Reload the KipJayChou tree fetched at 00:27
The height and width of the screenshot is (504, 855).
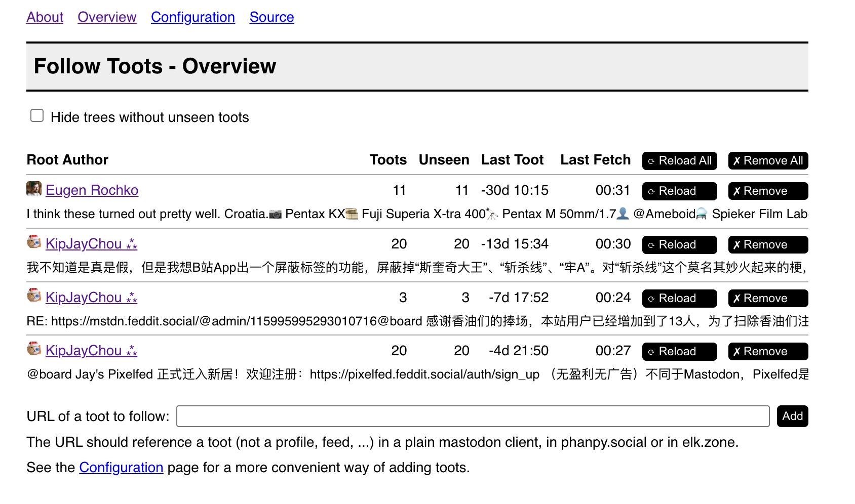point(679,352)
